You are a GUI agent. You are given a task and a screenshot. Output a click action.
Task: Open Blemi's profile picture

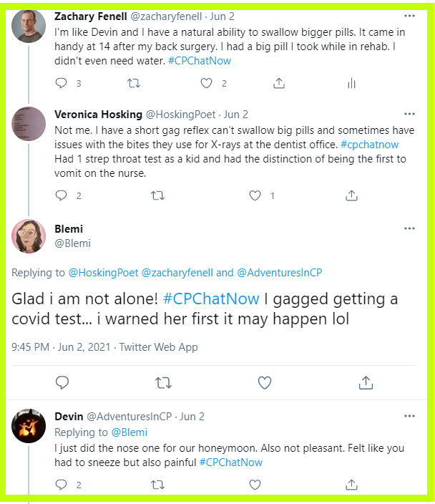pos(29,236)
